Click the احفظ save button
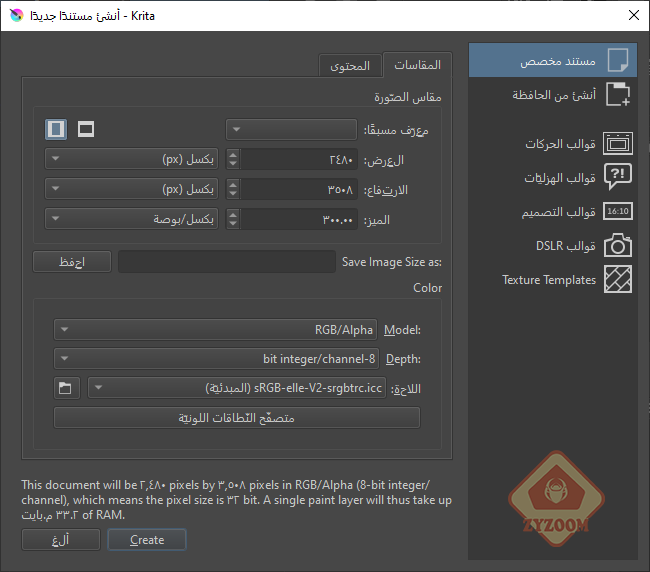This screenshot has width=650, height=572. [x=72, y=262]
